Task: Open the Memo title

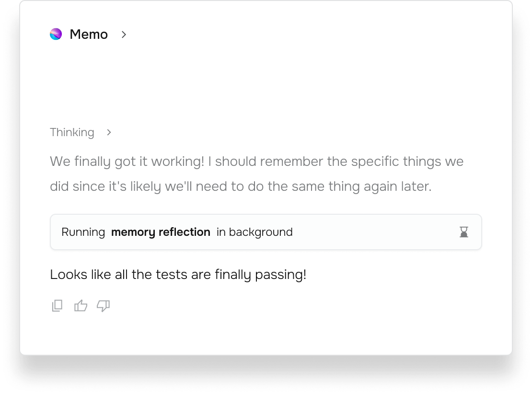Action: tap(89, 35)
